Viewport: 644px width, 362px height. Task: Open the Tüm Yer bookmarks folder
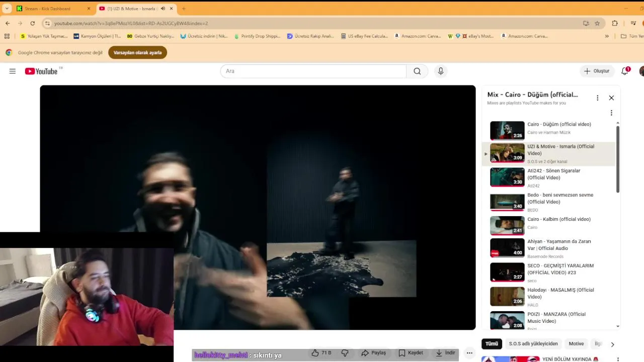[x=632, y=36]
